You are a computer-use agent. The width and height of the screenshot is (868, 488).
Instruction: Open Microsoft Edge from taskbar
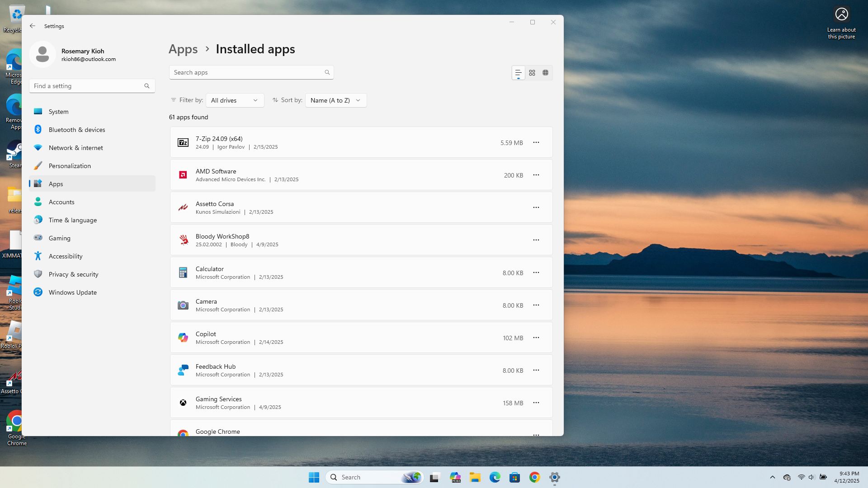495,477
